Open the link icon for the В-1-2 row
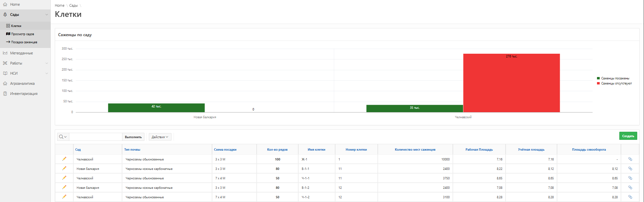The width and height of the screenshot is (644, 202). pos(630,187)
